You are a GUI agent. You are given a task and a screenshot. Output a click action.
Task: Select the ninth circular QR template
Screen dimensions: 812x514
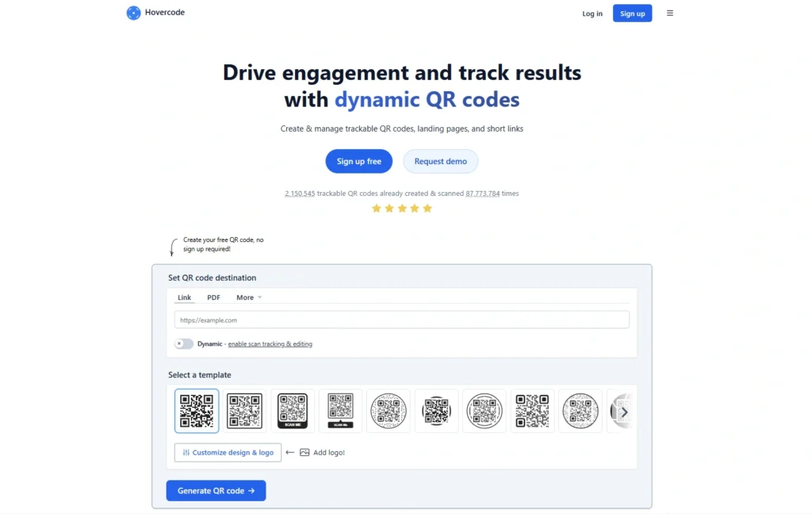pyautogui.click(x=580, y=411)
